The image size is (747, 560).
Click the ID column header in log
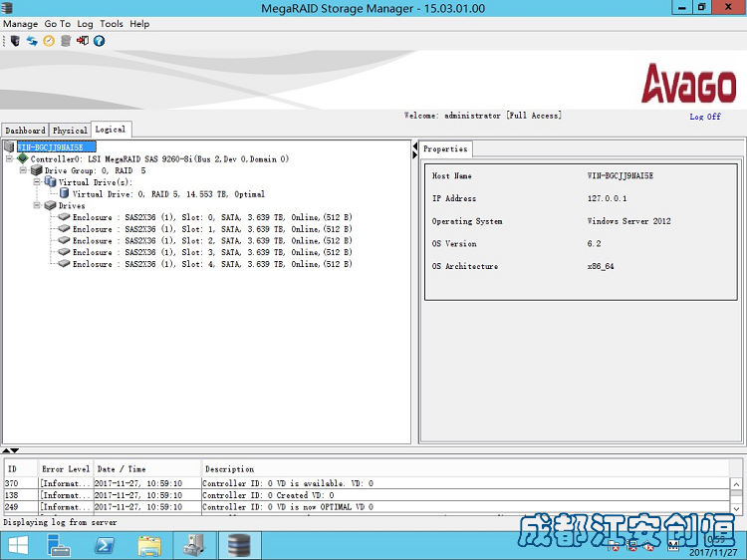click(21, 469)
